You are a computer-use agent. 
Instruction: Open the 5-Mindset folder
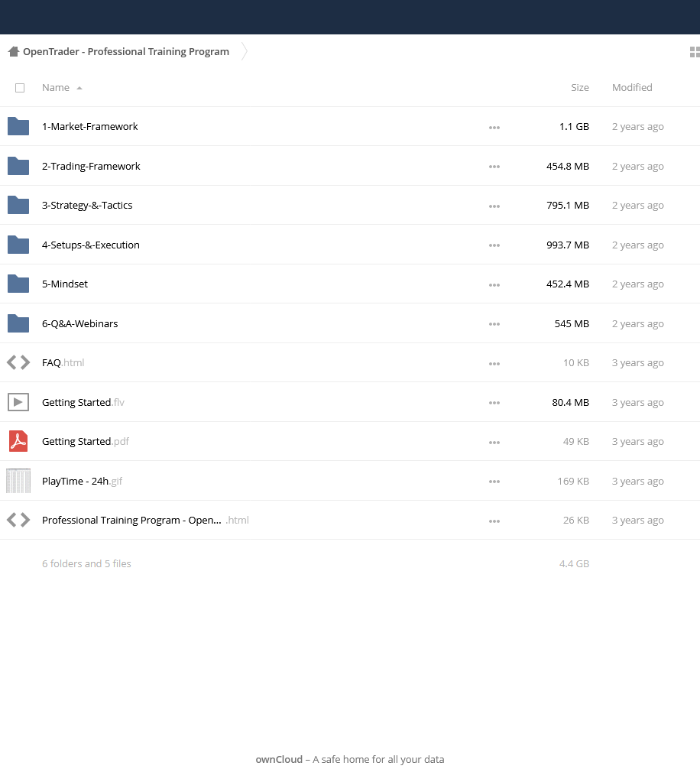pyautogui.click(x=65, y=284)
